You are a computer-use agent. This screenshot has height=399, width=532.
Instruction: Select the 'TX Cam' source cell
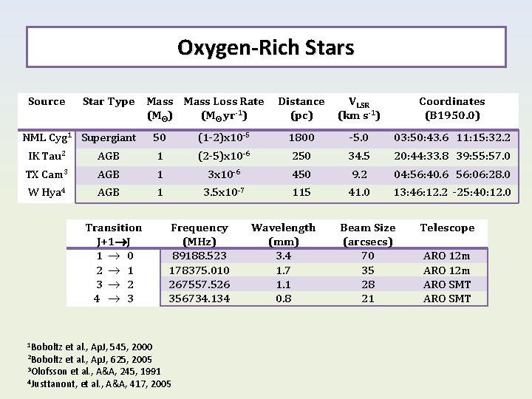47,174
